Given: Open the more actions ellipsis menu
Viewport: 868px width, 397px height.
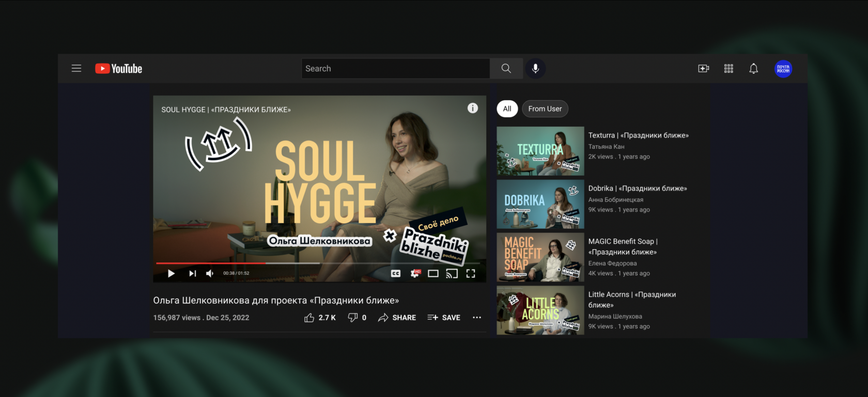Looking at the screenshot, I should (477, 317).
